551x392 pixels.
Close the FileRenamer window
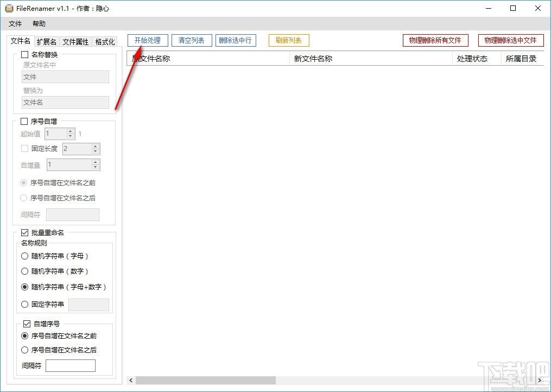click(537, 9)
